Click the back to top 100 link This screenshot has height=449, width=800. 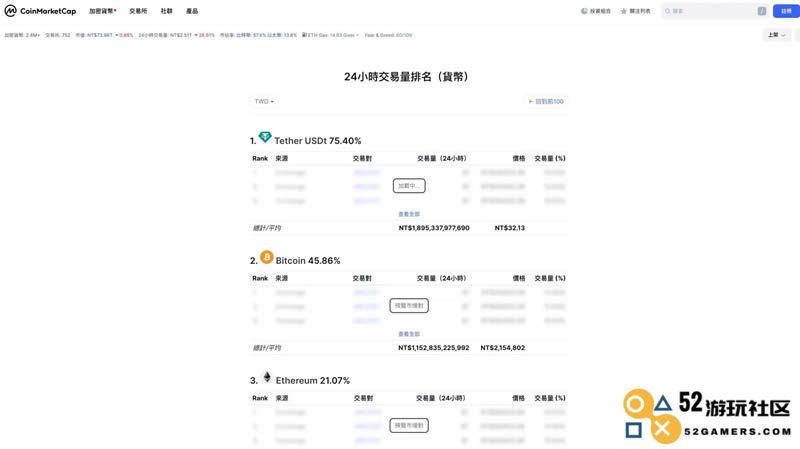[x=546, y=102]
